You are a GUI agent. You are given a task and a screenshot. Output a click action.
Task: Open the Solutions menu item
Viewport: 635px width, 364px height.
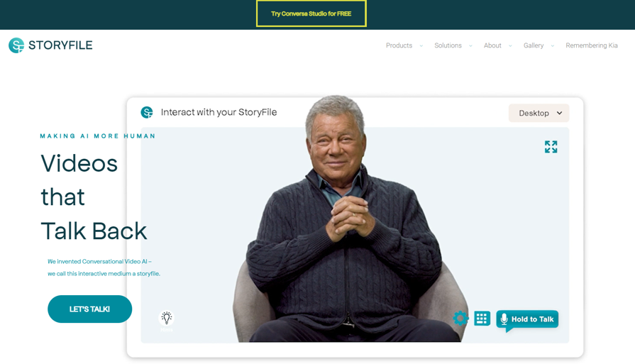pos(448,45)
